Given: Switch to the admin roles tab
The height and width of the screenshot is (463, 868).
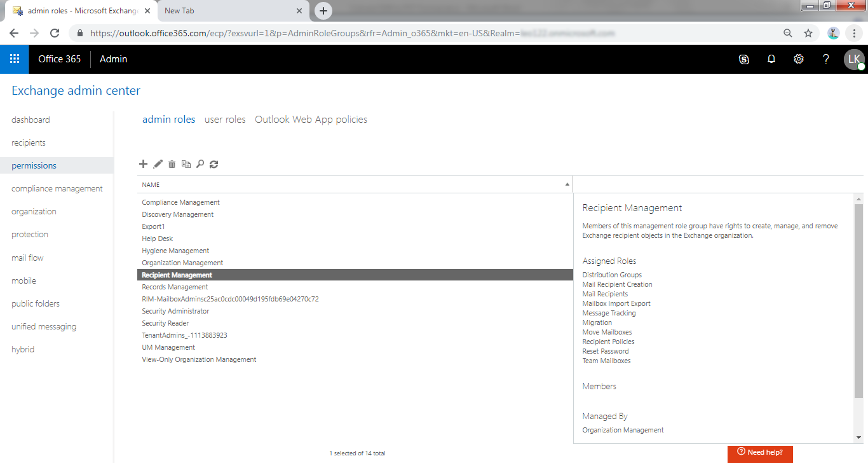Looking at the screenshot, I should click(x=168, y=120).
